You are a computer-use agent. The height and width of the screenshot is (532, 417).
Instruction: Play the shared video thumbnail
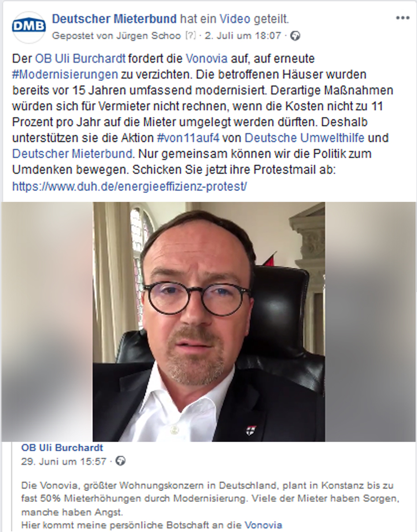point(209,322)
